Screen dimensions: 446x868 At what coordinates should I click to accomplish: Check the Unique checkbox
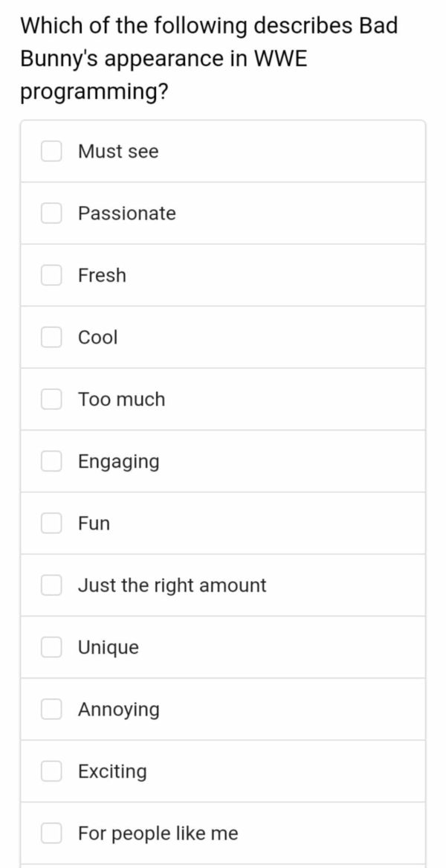click(x=51, y=647)
